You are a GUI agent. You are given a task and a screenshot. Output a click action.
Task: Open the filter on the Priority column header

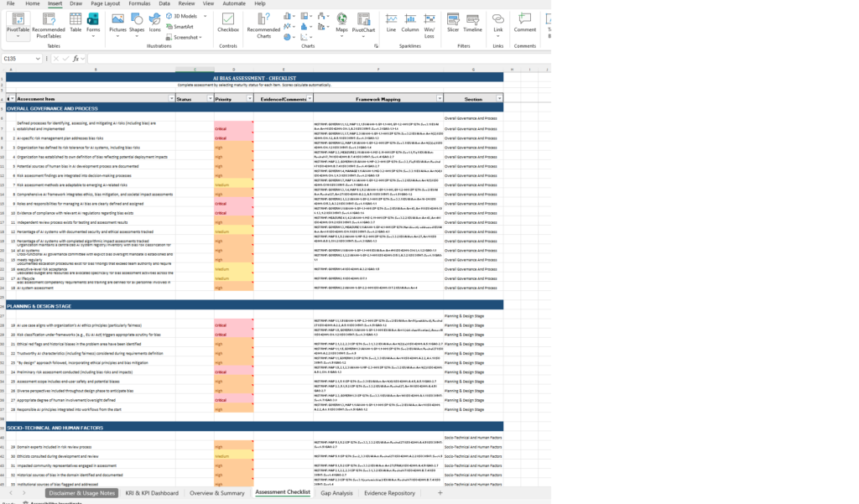(249, 98)
